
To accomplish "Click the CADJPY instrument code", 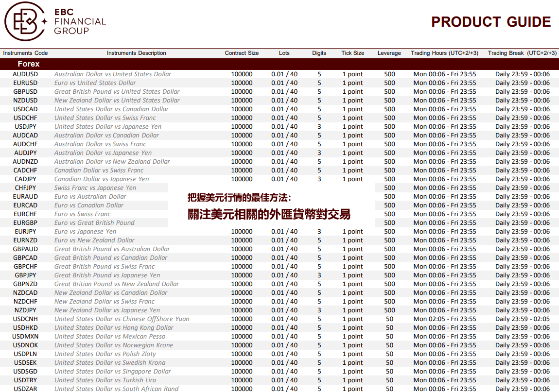I will pos(25,179).
